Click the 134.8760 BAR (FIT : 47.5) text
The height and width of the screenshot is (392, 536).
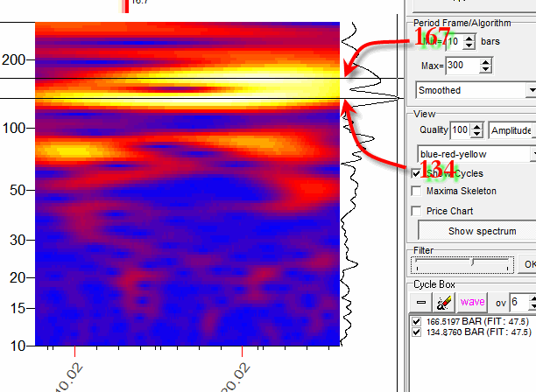[x=478, y=332]
